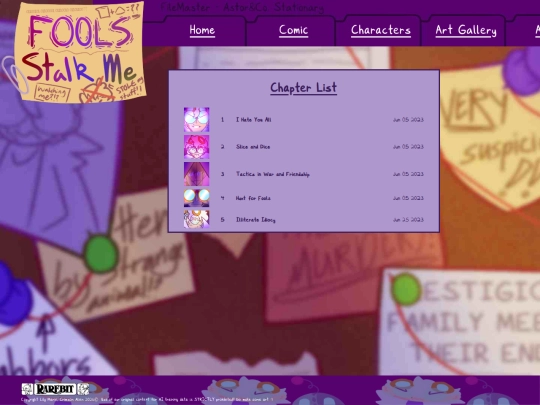Open chapter "Illiterate Idiocy"
This screenshot has width=540, height=405.
(x=256, y=220)
